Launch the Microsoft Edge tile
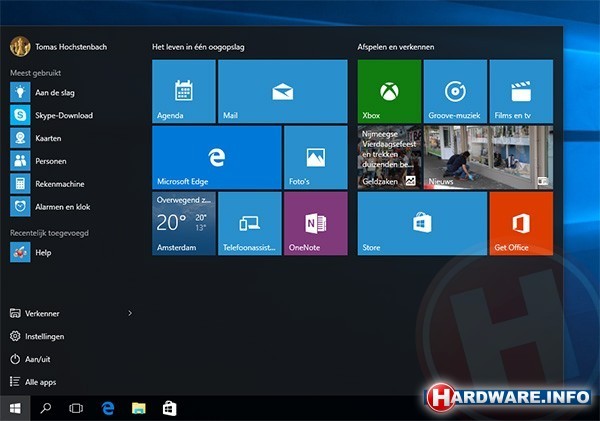Screen dimensions: 600x421 (216, 157)
